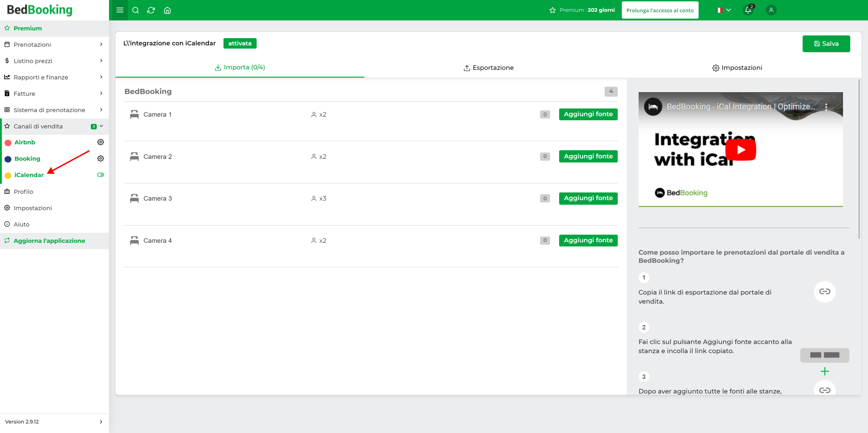Viewport: 868px width, 433px height.
Task: Expand Rapporti e finanze menu
Action: coord(55,77)
